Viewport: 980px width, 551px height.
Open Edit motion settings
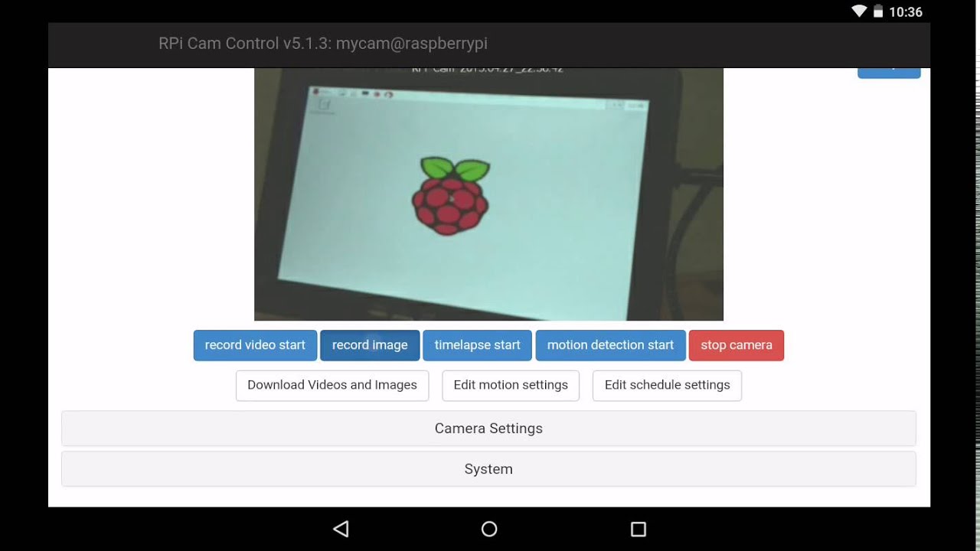pos(511,385)
